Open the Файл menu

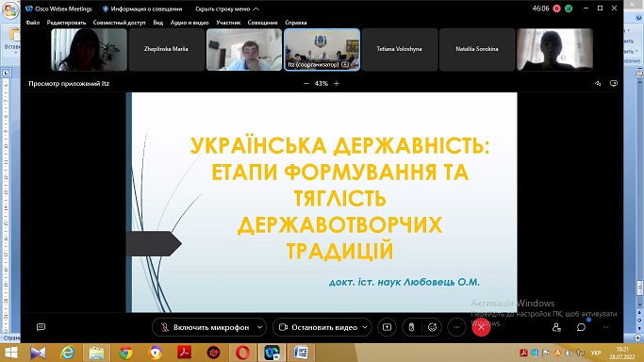click(x=33, y=23)
